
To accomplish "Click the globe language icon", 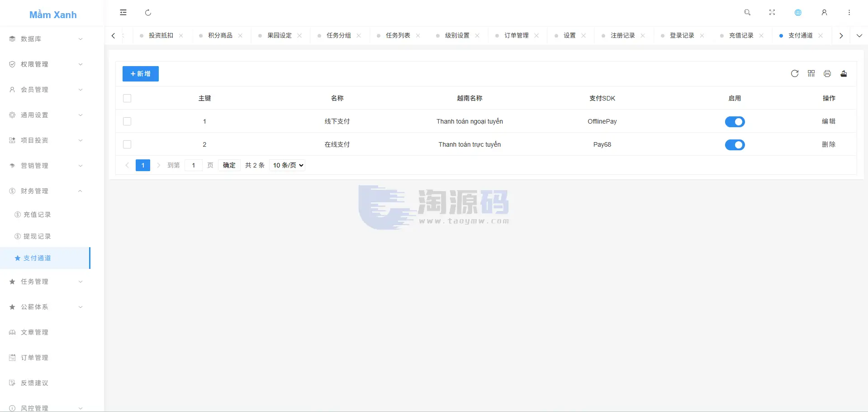I will point(798,13).
